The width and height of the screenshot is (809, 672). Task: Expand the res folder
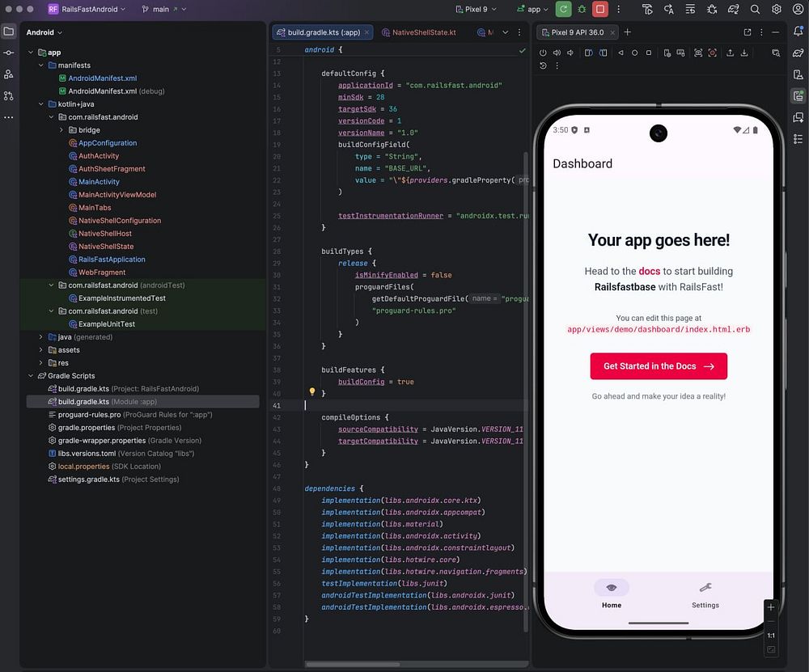[x=40, y=362]
